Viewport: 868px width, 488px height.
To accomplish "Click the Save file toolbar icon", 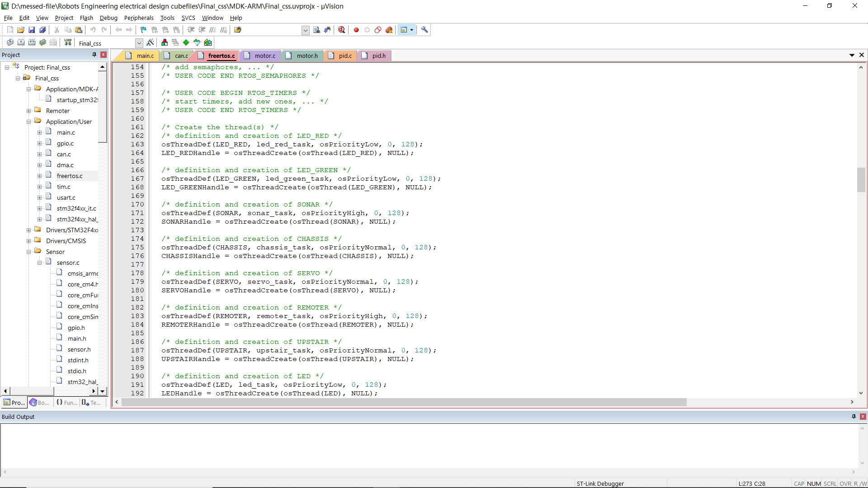I will tap(32, 30).
